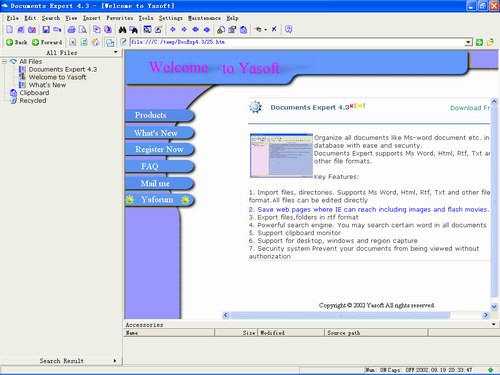The image size is (500, 375).
Task: Sort accessories by Modified column header
Action: point(291,333)
